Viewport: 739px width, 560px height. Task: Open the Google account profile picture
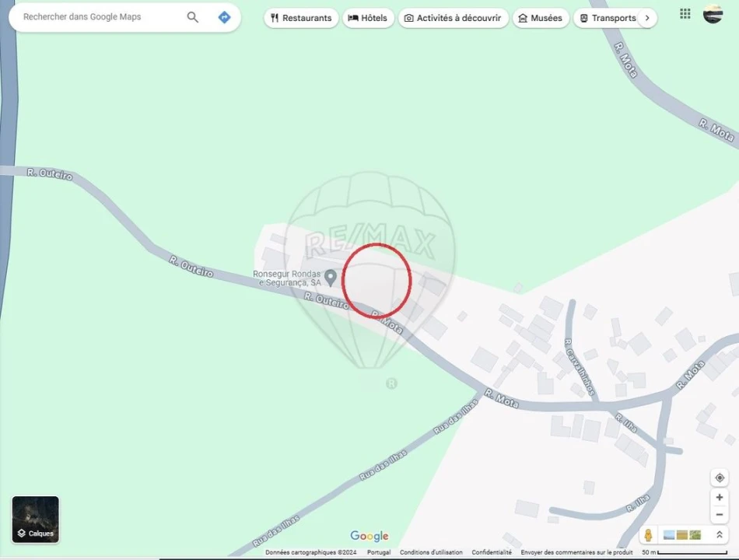(x=713, y=14)
